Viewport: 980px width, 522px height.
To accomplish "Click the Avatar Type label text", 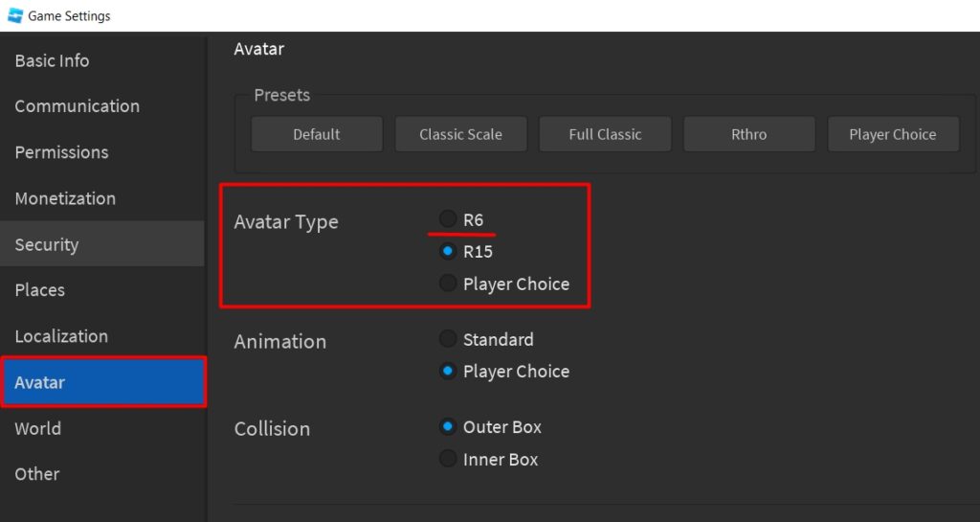I will pyautogui.click(x=286, y=222).
